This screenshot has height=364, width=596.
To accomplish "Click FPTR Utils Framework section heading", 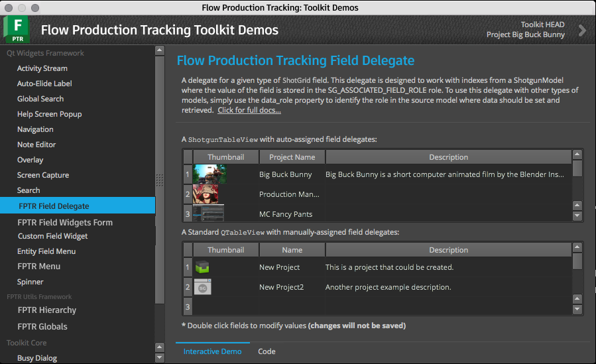I will (39, 296).
